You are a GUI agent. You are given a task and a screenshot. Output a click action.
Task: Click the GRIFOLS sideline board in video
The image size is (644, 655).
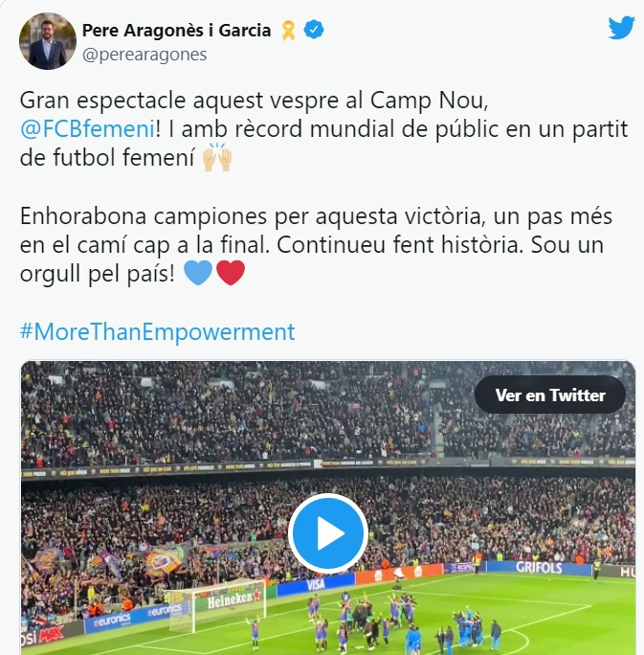539,568
